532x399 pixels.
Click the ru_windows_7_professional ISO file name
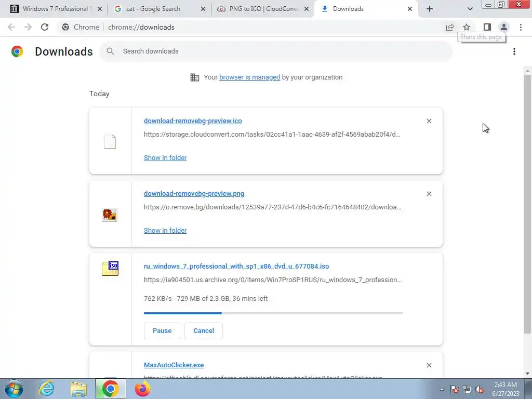236,267
